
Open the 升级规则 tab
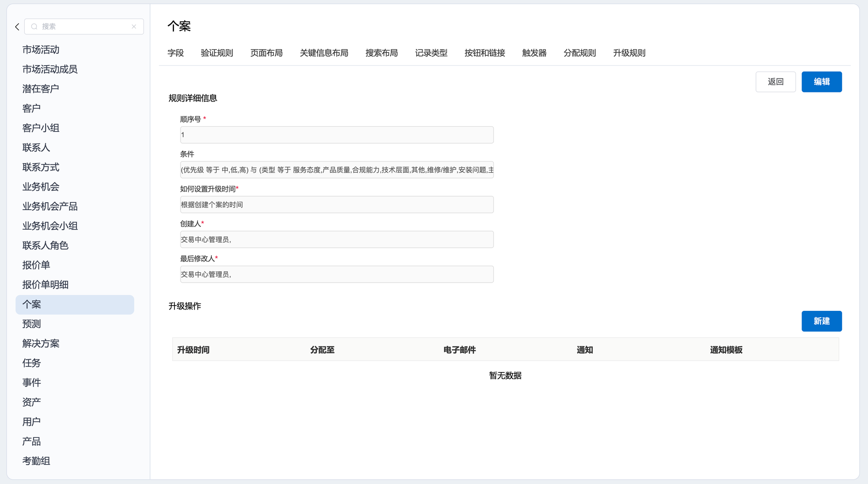point(629,53)
